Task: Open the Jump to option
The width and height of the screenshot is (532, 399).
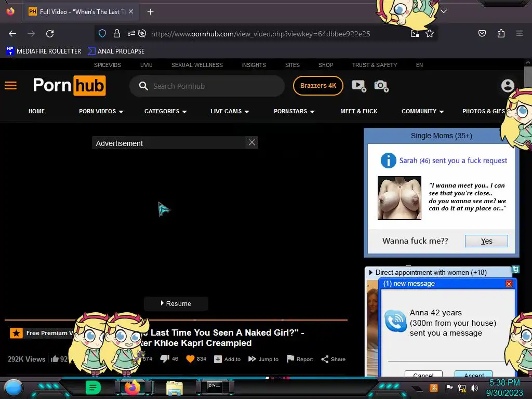Action: (x=263, y=359)
